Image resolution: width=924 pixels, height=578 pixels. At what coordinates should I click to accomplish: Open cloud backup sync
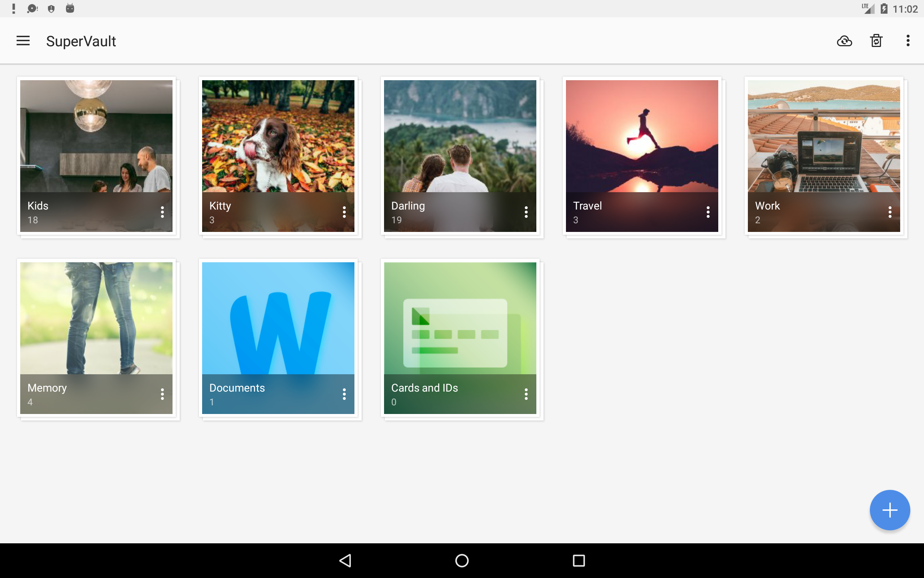click(844, 41)
